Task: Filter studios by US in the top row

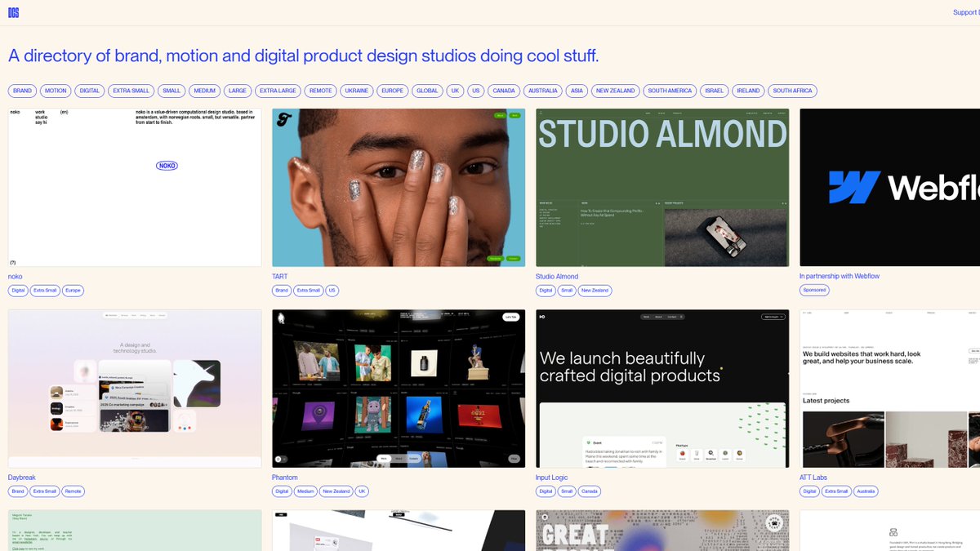Action: (x=476, y=91)
